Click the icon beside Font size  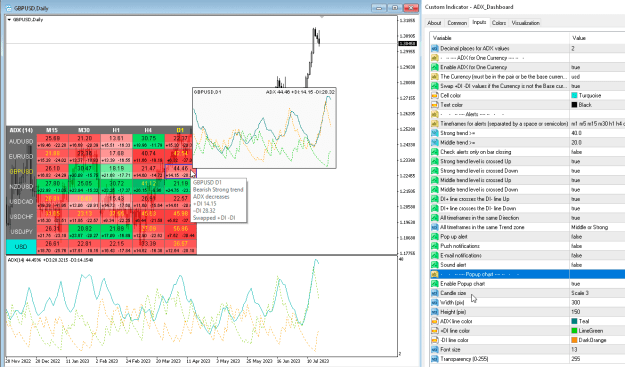[435, 349]
